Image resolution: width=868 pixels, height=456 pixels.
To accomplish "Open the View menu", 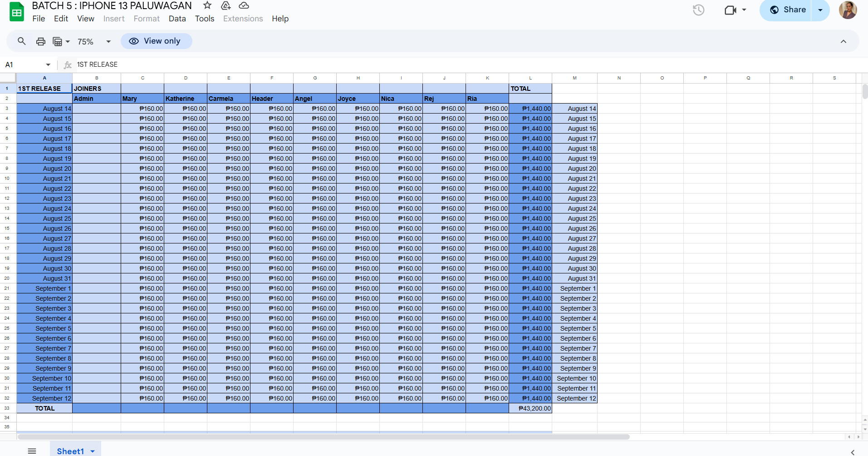I will [86, 19].
